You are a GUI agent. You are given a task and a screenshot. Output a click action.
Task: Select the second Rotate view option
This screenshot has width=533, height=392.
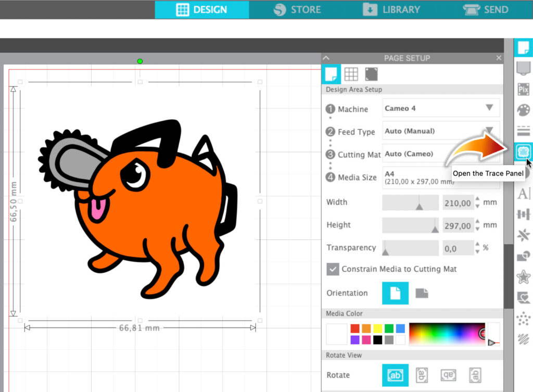(421, 375)
